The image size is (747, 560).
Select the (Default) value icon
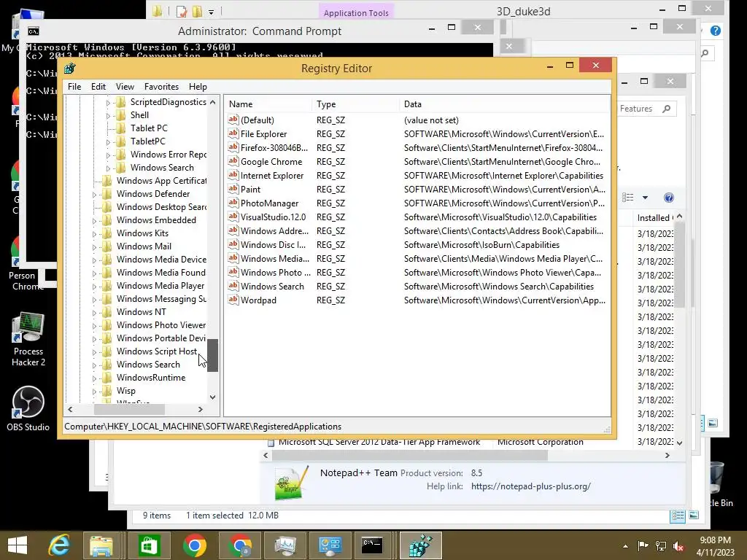233,120
